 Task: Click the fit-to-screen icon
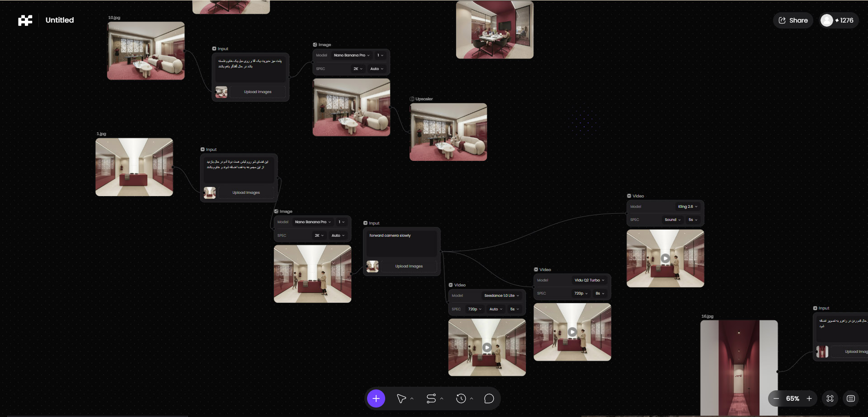coord(830,398)
